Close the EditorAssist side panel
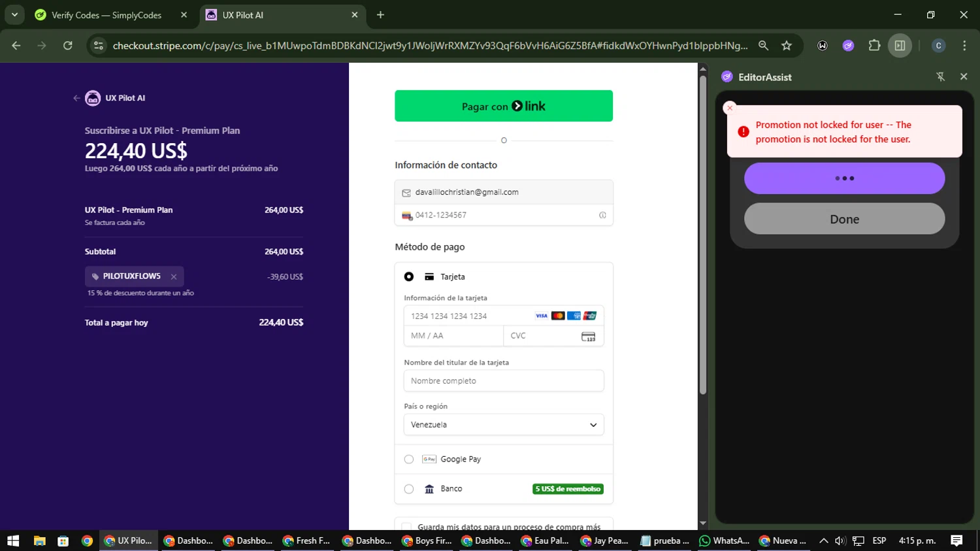Viewport: 980px width, 551px height. click(964, 76)
